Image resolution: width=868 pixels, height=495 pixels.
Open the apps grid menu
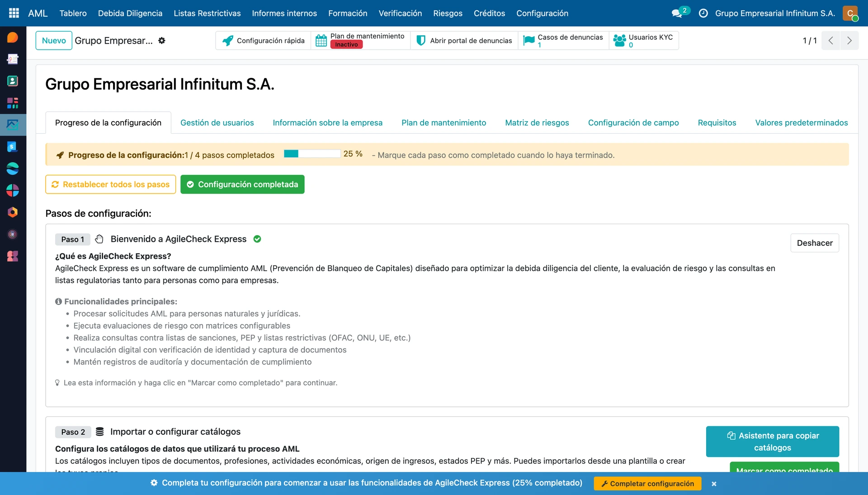(x=14, y=13)
